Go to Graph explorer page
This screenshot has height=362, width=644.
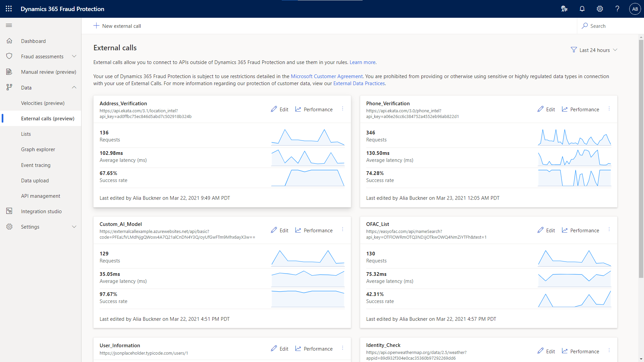click(38, 149)
